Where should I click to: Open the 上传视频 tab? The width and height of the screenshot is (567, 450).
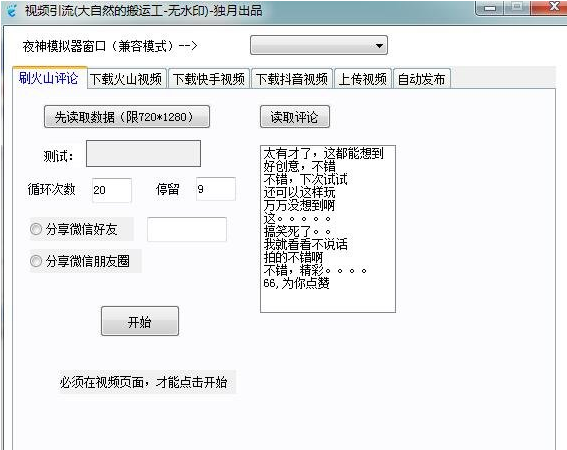(363, 78)
